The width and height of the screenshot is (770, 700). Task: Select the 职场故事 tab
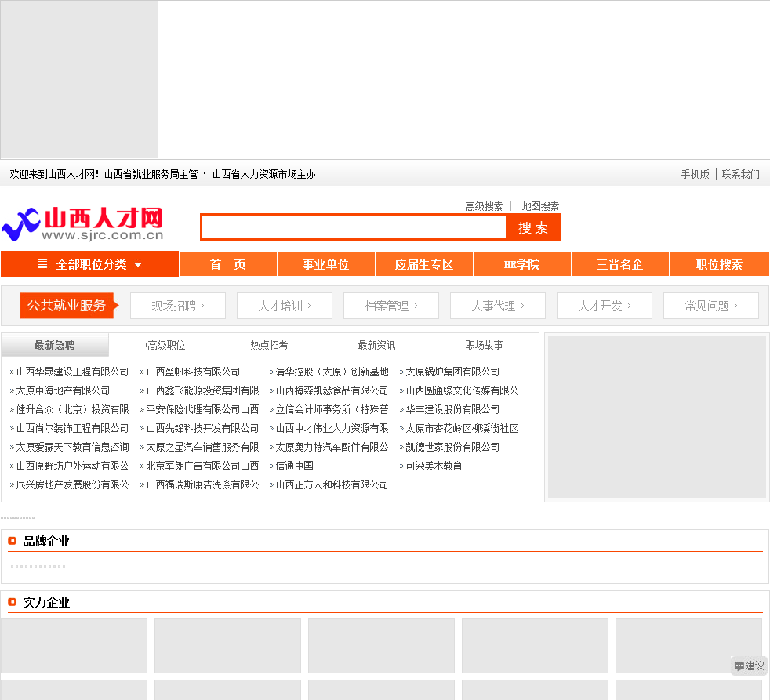[485, 345]
